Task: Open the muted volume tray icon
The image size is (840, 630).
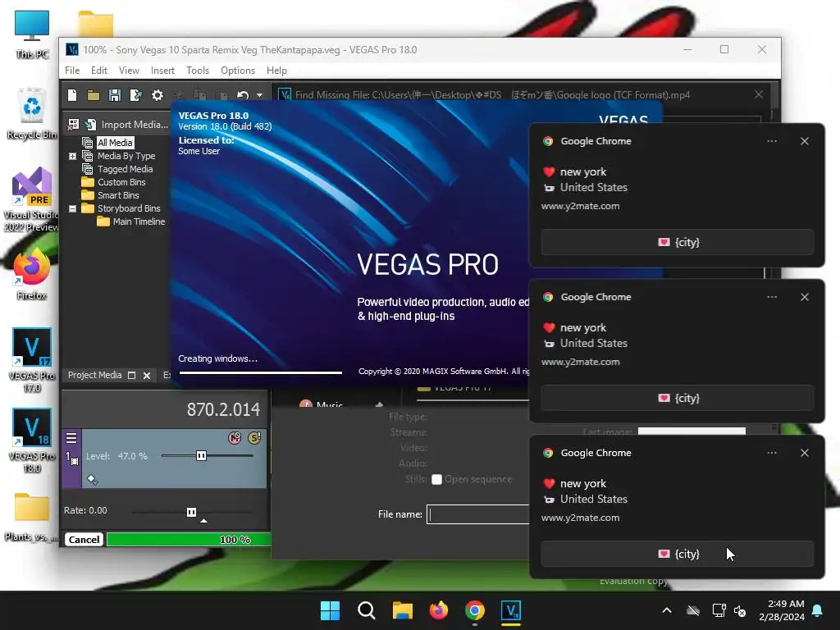Action: pos(741,610)
